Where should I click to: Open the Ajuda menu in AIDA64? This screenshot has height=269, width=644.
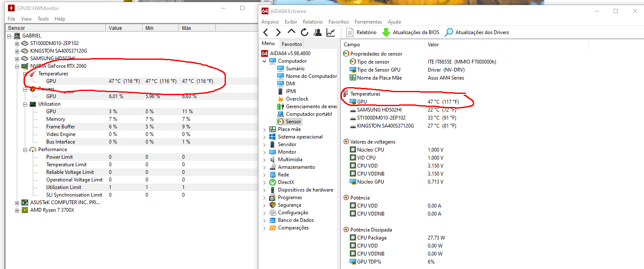pos(394,22)
